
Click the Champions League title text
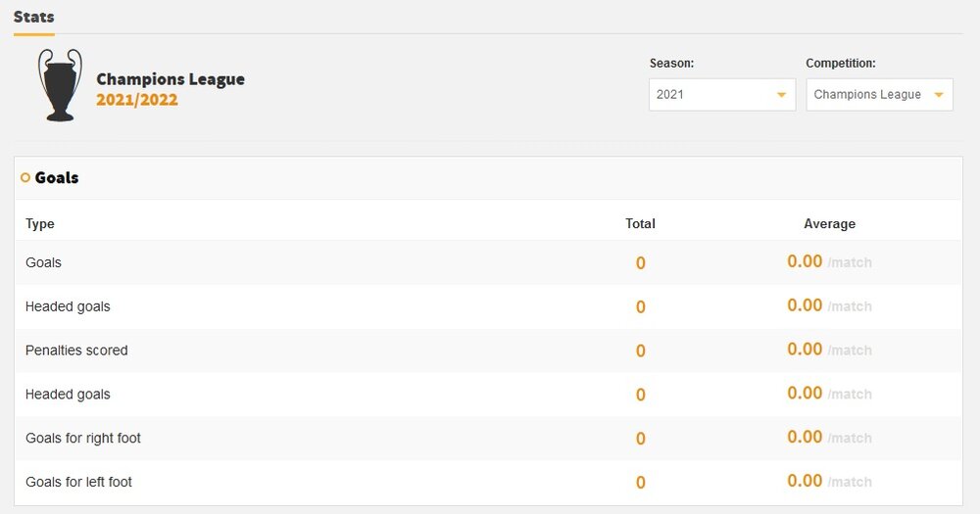coord(171,79)
